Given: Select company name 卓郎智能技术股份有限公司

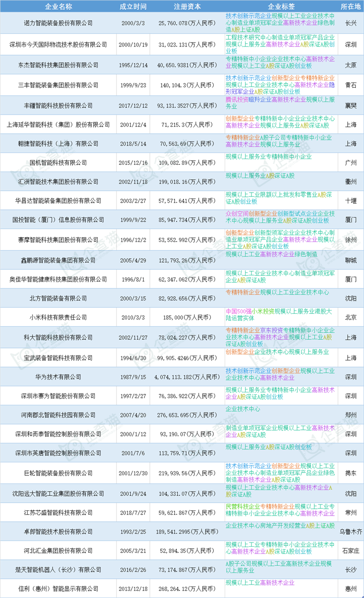Looking at the screenshot, I should [58, 531].
